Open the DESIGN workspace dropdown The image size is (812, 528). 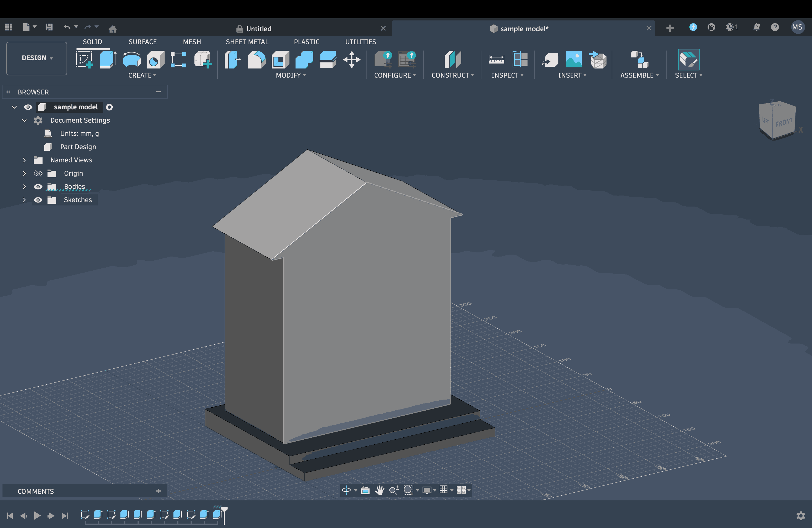point(37,58)
